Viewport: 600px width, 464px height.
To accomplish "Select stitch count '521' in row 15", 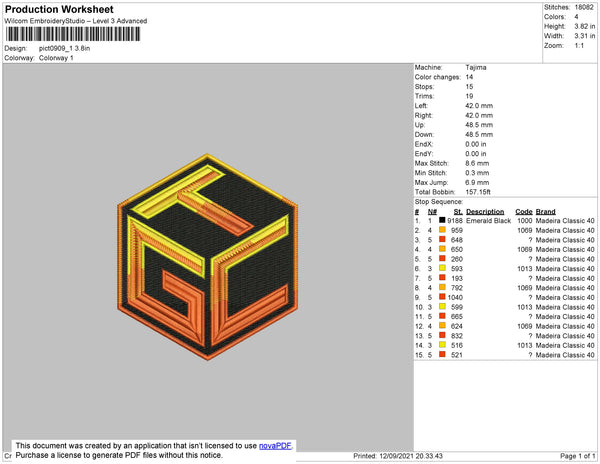I will [x=457, y=355].
